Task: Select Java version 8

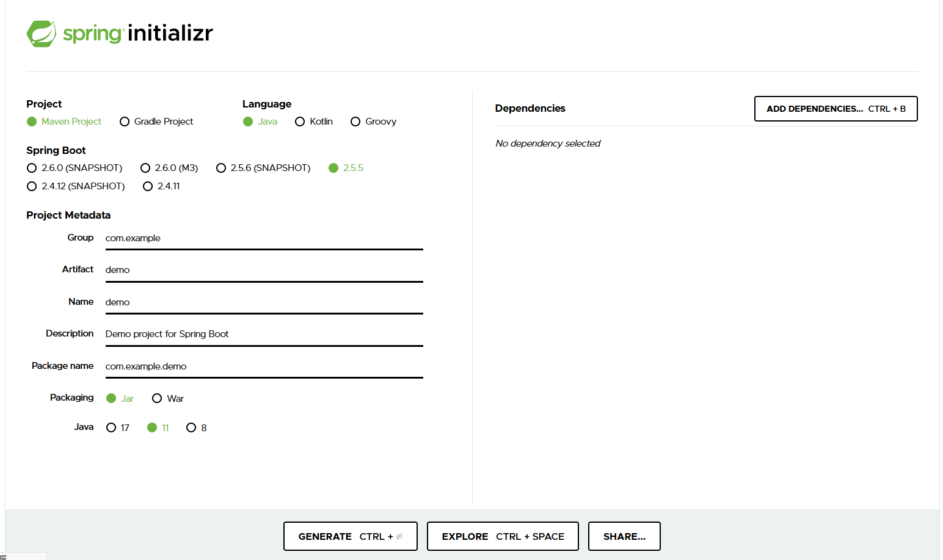Action: [x=191, y=427]
